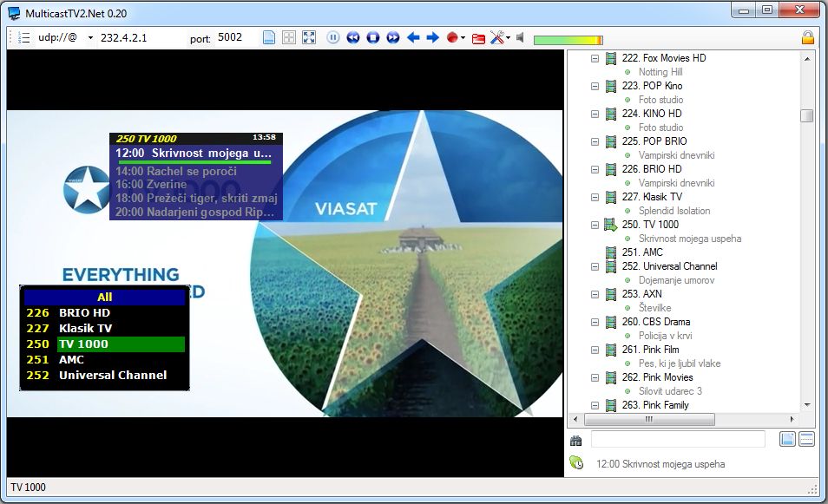Select channel 225. POP BRIO
Viewport: 828px width, 504px height.
[654, 141]
